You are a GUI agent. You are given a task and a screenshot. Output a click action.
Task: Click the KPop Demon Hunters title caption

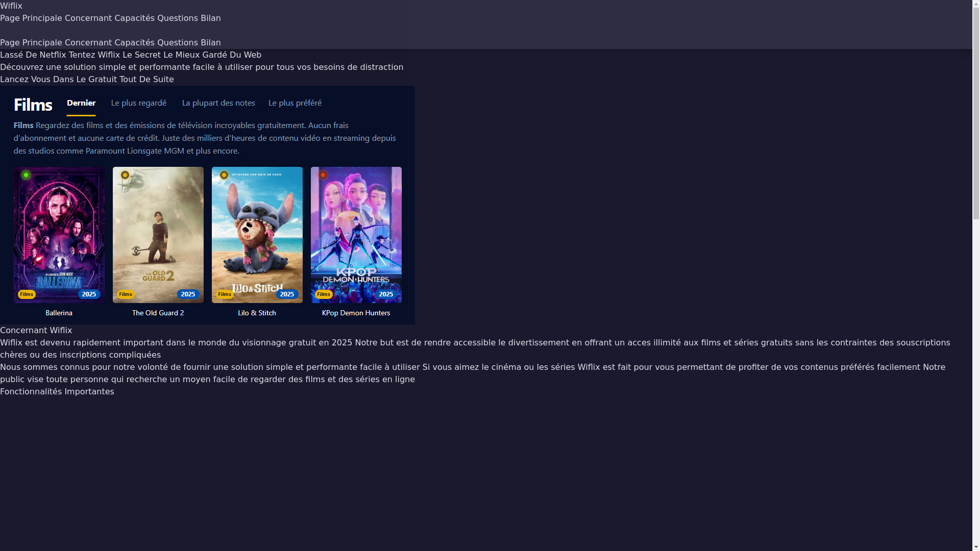click(356, 313)
